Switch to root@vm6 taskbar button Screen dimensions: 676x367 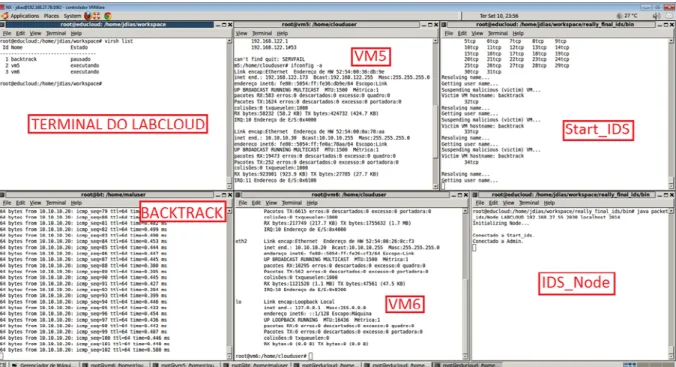click(x=115, y=365)
